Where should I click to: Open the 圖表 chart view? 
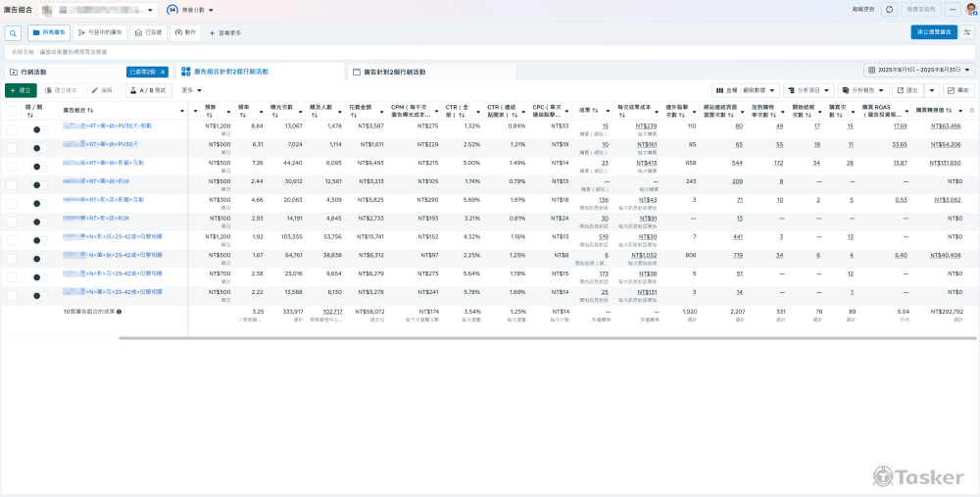(958, 90)
